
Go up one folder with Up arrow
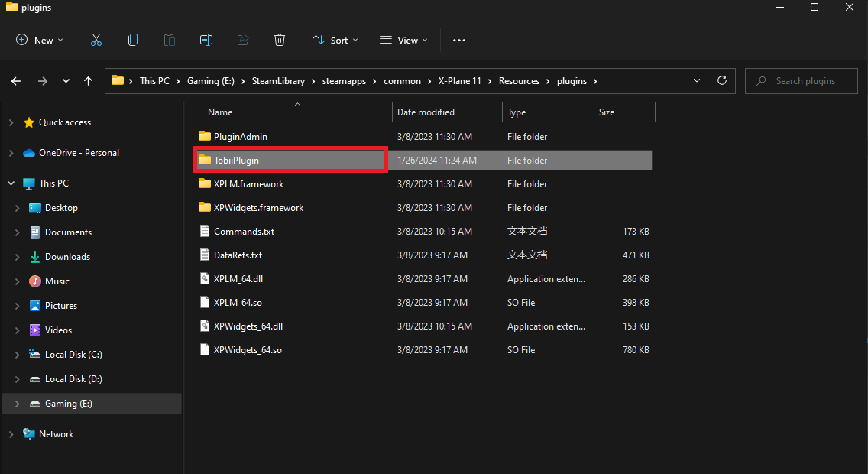click(x=89, y=81)
